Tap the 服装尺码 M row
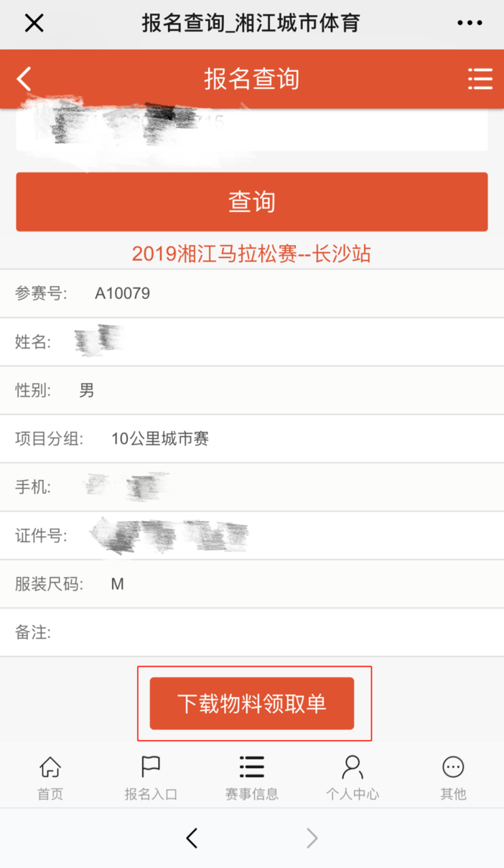504x868 pixels. (252, 584)
